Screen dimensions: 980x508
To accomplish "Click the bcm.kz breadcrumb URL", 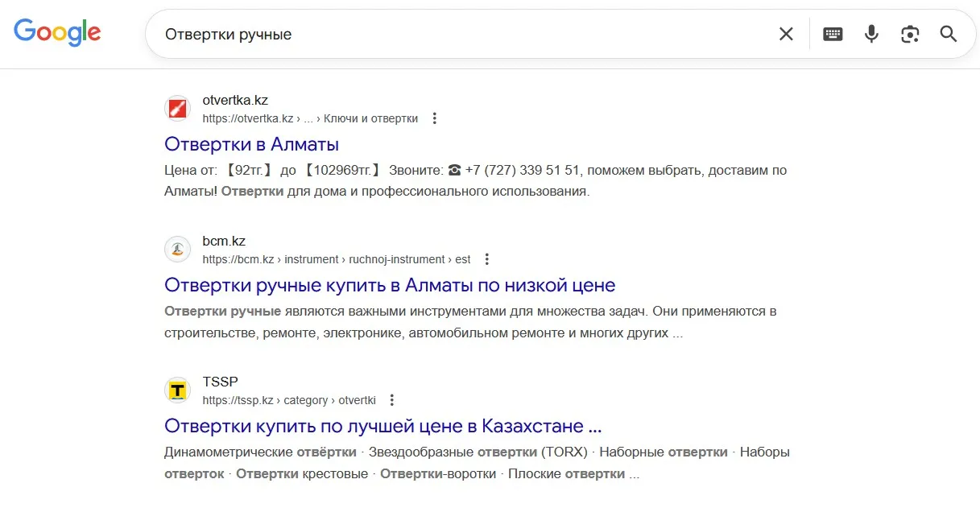I will (336, 259).
